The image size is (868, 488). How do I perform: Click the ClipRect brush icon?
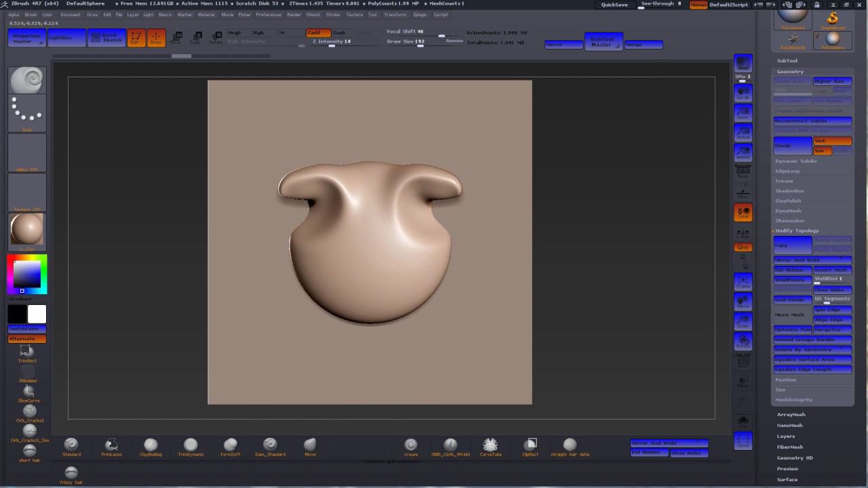click(x=530, y=445)
